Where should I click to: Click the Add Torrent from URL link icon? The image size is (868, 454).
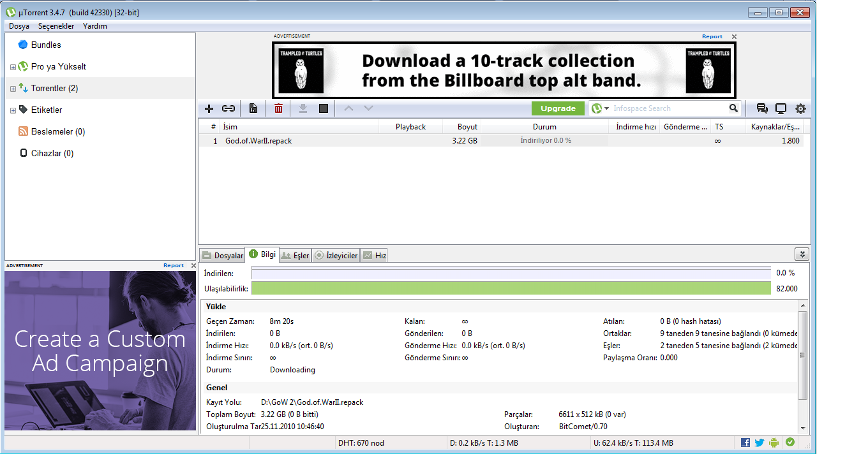[x=228, y=108]
